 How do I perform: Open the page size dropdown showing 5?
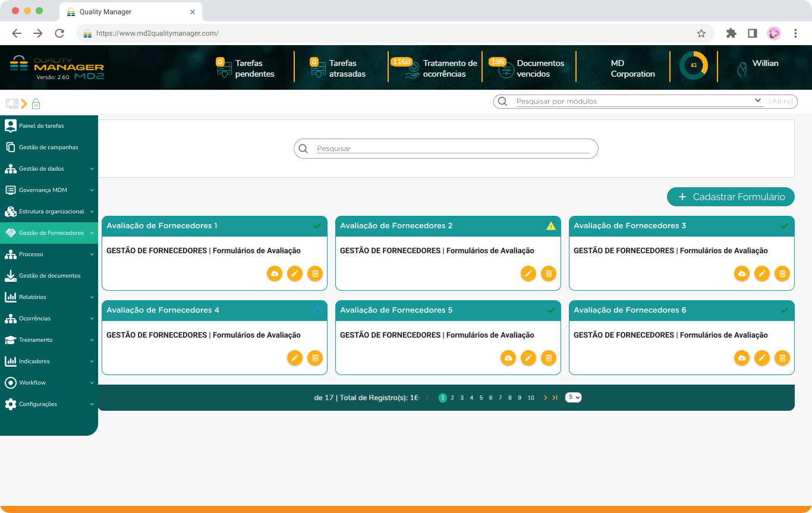tap(573, 398)
